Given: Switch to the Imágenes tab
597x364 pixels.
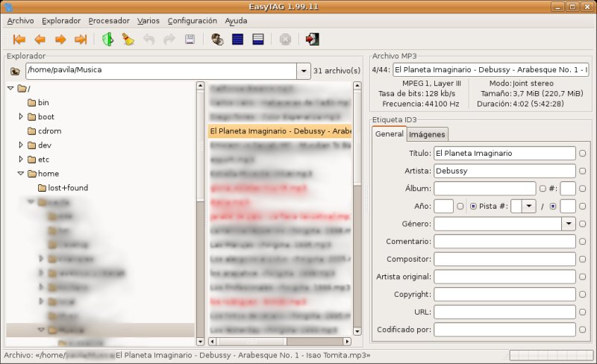Looking at the screenshot, I should pyautogui.click(x=428, y=134).
